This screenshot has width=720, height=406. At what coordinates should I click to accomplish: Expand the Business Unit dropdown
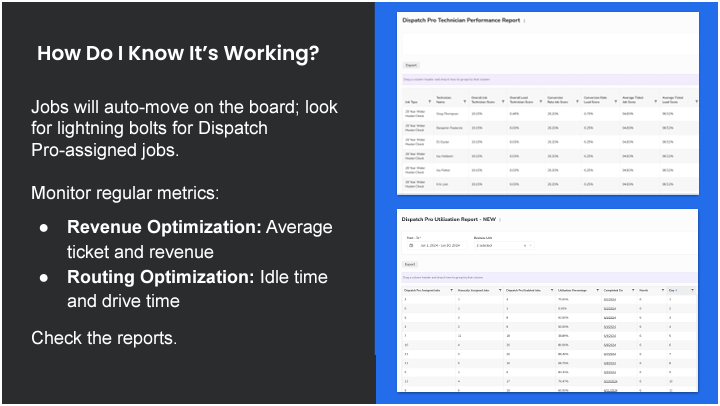[x=531, y=246]
